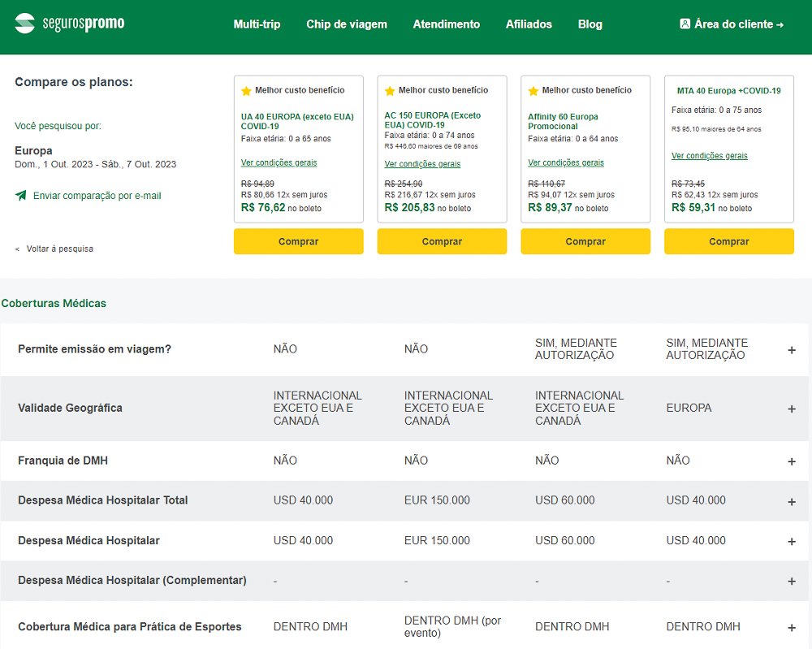Viewport: 812px width, 649px height.
Task: Open the AC 150 EUROPA plan title
Action: pyautogui.click(x=433, y=120)
